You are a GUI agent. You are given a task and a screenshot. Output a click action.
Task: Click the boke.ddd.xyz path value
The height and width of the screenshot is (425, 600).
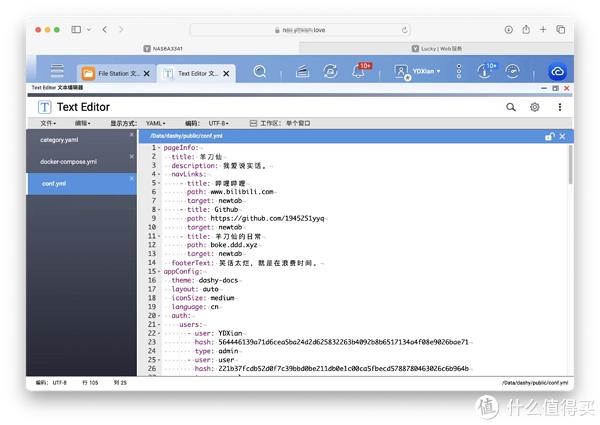(x=234, y=245)
